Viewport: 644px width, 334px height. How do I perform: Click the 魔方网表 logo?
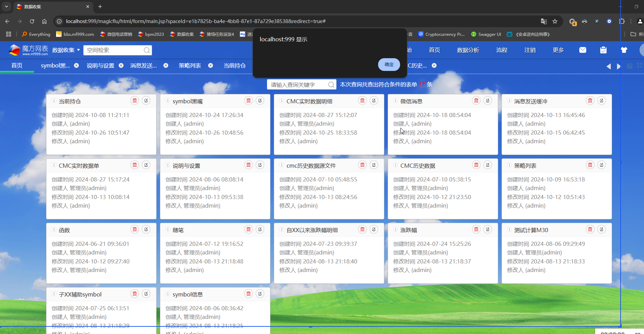[28, 50]
